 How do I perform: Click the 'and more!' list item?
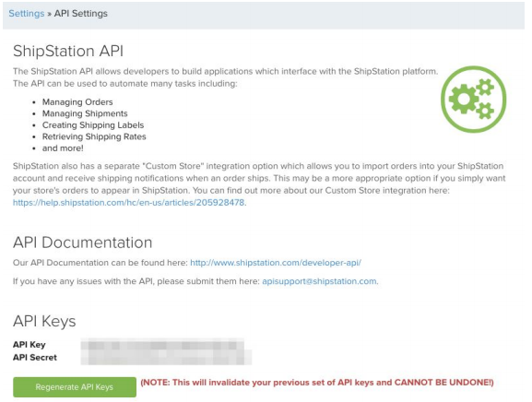coord(63,148)
